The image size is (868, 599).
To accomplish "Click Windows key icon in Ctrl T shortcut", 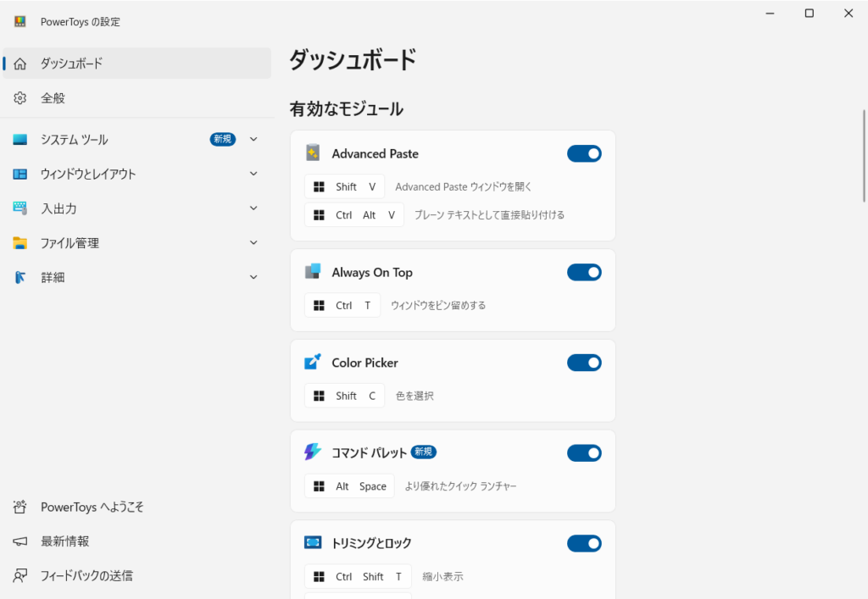I will 320,305.
